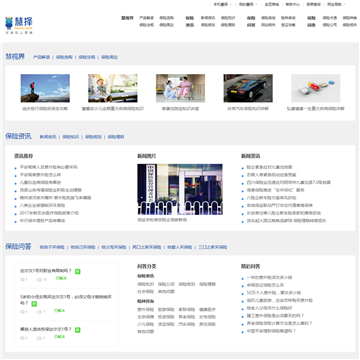360x360 pixels.
Task: Click 健康医疗 in 问答分类
Action: (207, 309)
